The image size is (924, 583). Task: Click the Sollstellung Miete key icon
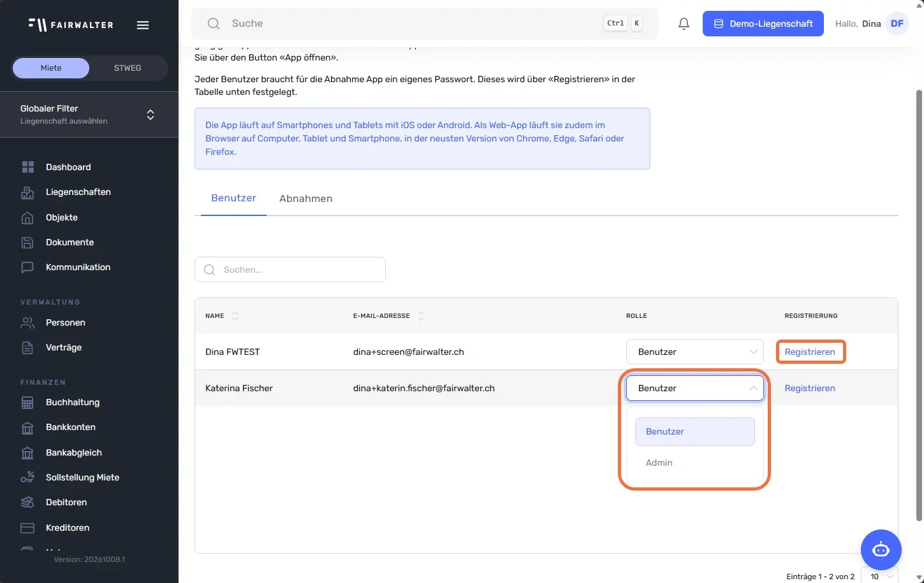point(27,477)
